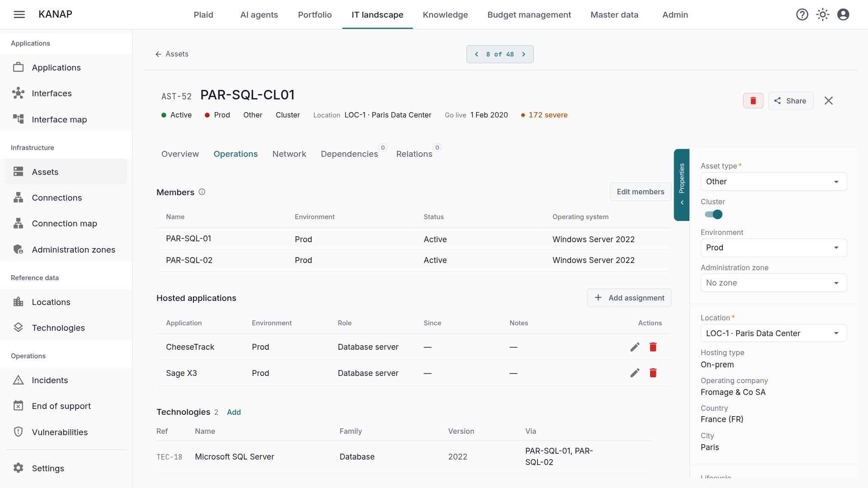Screen dimensions: 868x488
Task: Open the hamburger navigation menu
Action: click(19, 14)
